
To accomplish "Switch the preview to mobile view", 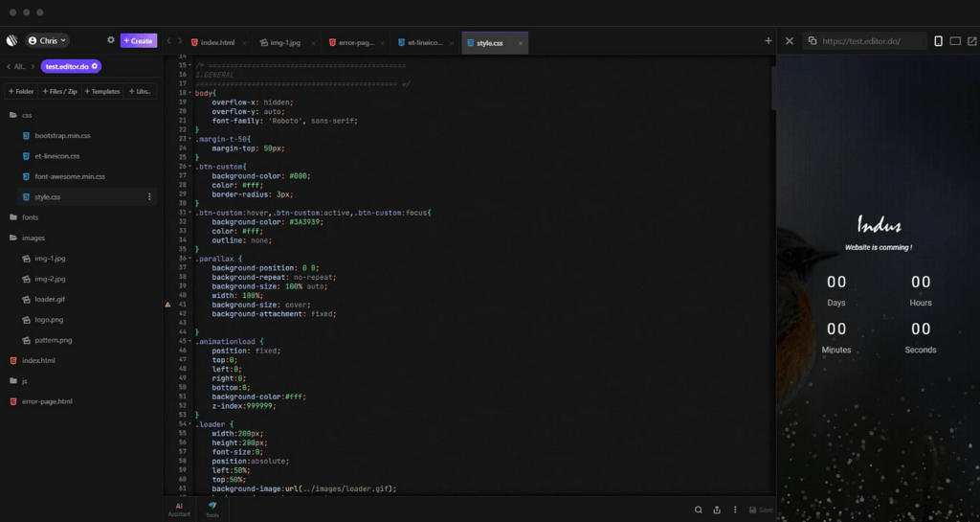I will 938,41.
